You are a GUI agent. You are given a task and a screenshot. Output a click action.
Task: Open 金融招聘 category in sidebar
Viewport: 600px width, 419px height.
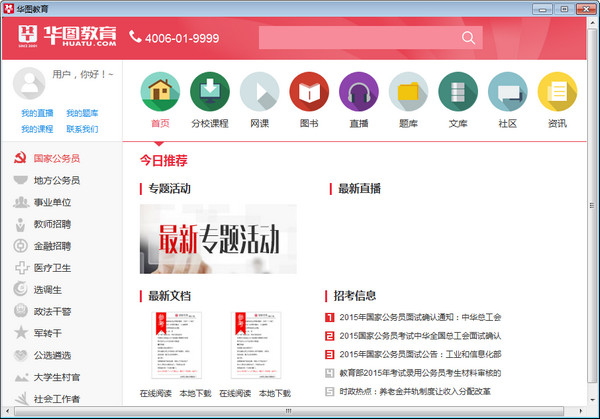[52, 246]
